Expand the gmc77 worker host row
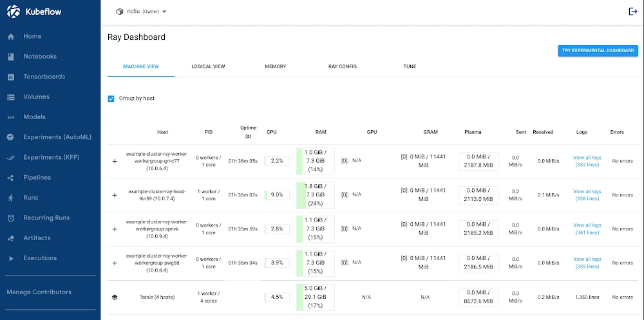 pos(115,162)
